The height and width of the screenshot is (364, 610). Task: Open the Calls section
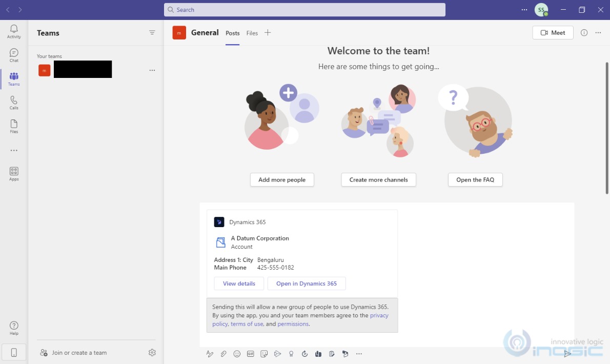tap(14, 103)
